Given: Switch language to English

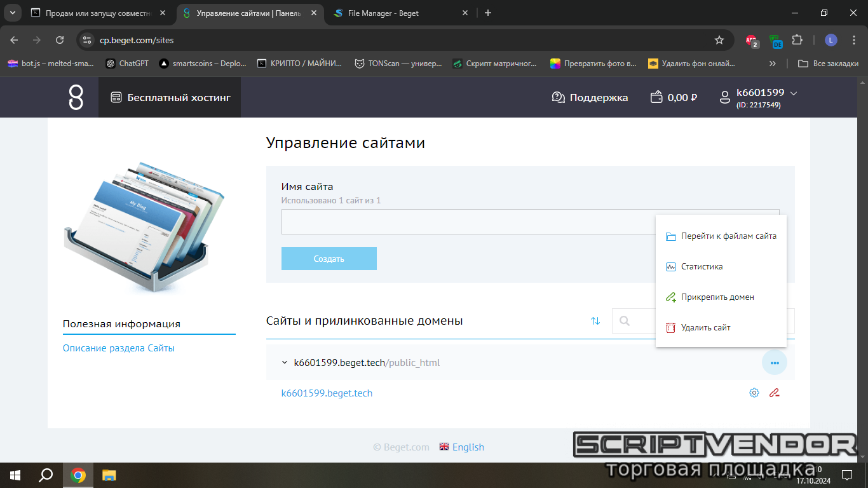Looking at the screenshot, I should 462,447.
